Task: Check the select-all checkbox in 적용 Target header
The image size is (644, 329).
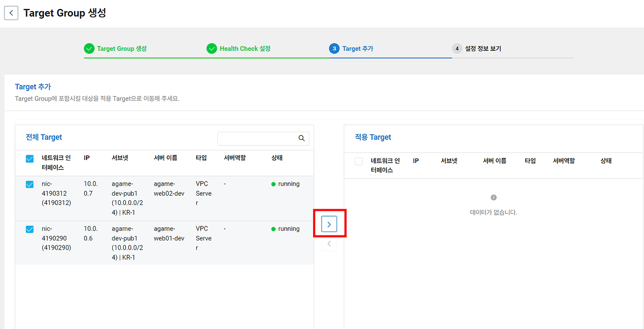Action: [x=359, y=161]
